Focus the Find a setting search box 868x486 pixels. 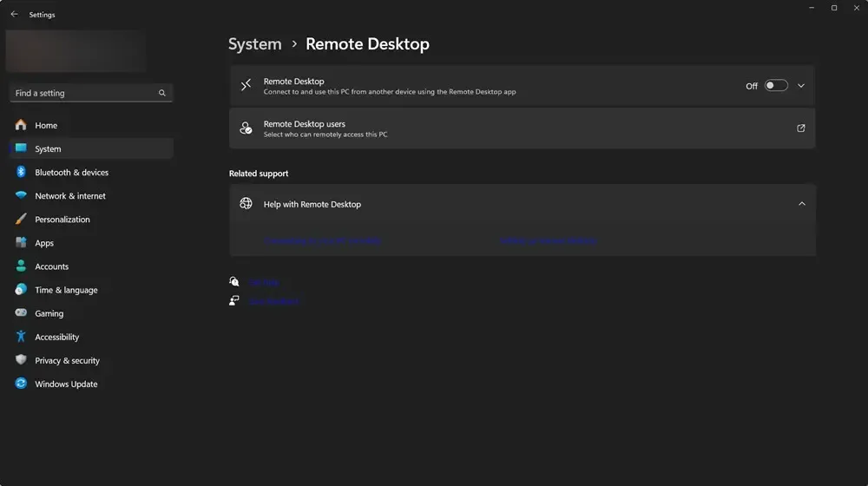(91, 93)
